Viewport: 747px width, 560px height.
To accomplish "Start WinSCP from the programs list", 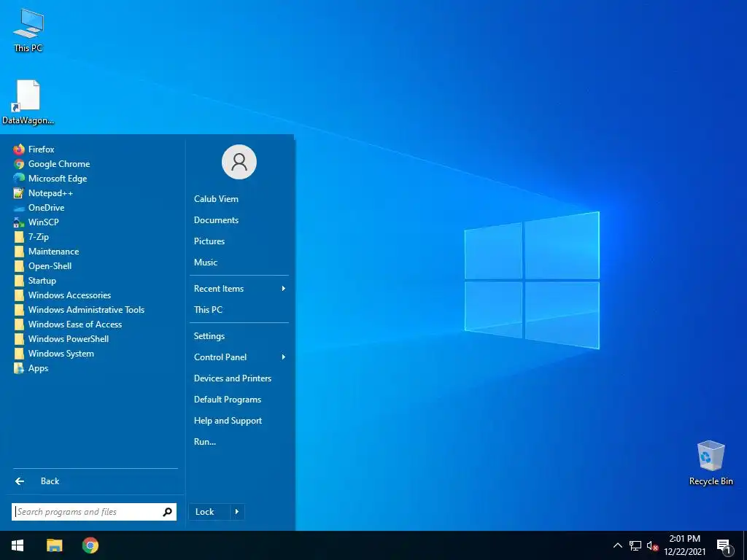I will pyautogui.click(x=36, y=222).
